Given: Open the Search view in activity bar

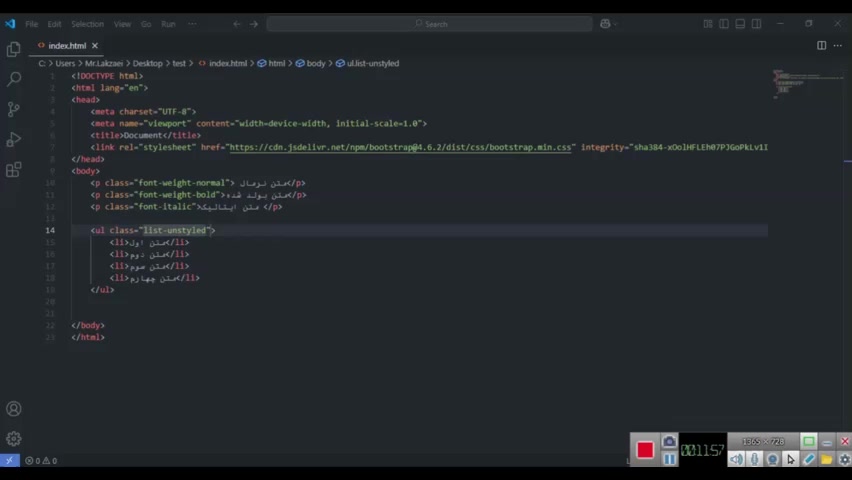Looking at the screenshot, I should [14, 79].
